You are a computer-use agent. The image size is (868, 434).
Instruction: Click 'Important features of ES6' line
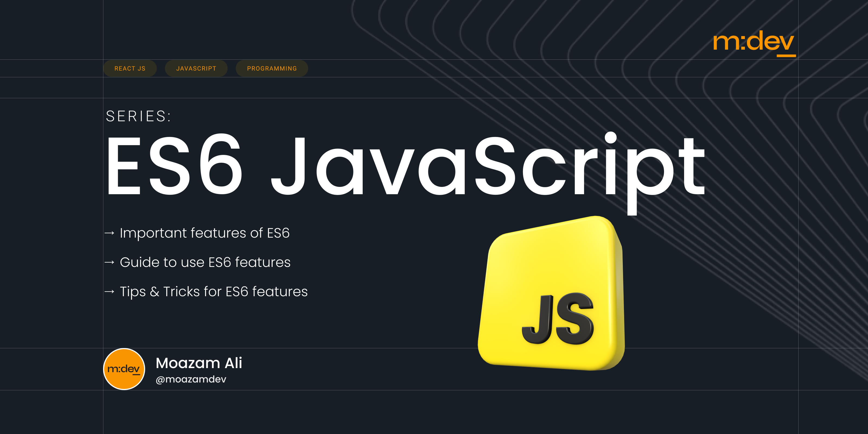205,233
